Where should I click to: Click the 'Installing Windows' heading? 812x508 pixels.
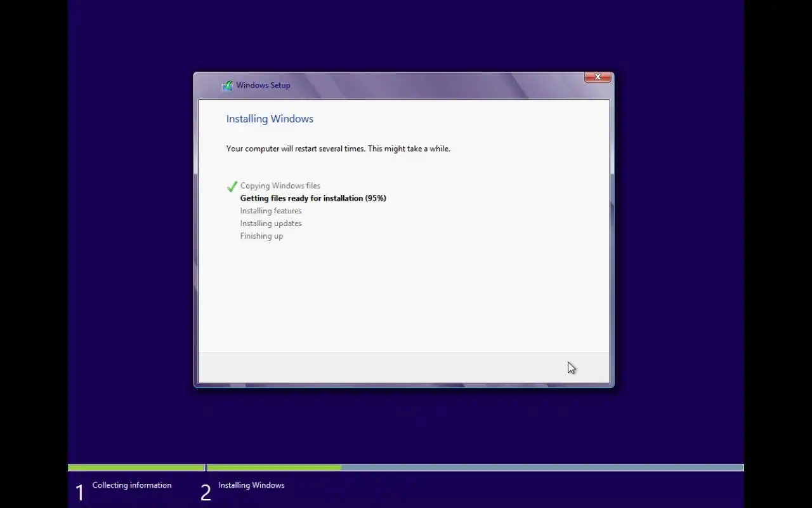[x=270, y=119]
